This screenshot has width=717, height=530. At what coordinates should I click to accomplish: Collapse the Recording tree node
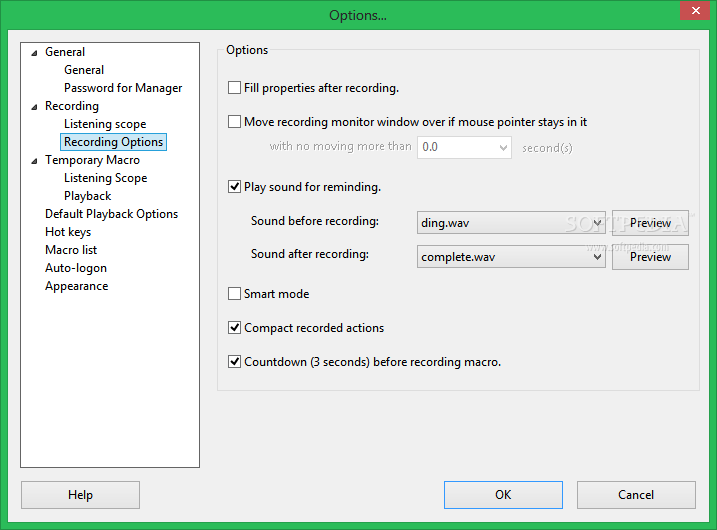click(x=34, y=107)
